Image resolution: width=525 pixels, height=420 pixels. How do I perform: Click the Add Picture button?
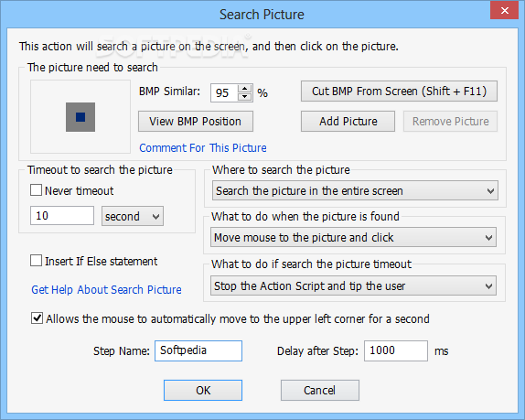(348, 122)
